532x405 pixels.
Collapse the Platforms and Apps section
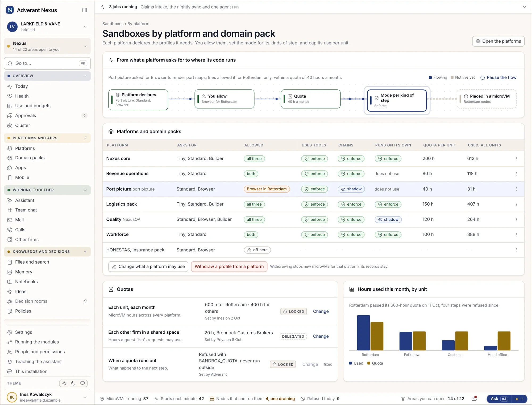[x=47, y=138]
